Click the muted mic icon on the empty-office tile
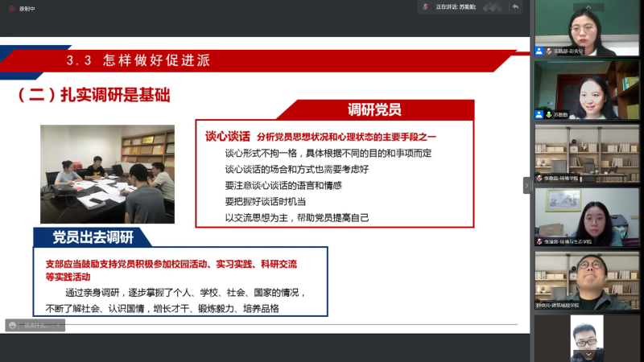Screen dimensions: 644x362 (539, 178)
